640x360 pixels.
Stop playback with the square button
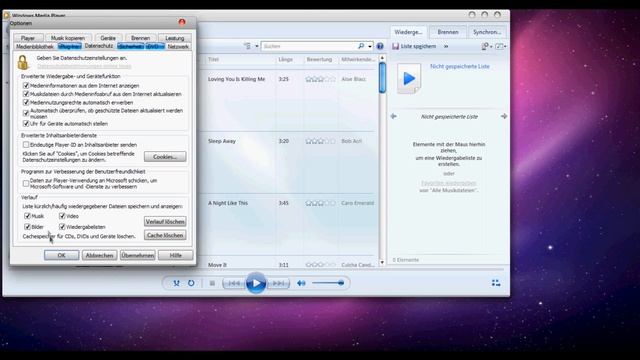click(212, 283)
